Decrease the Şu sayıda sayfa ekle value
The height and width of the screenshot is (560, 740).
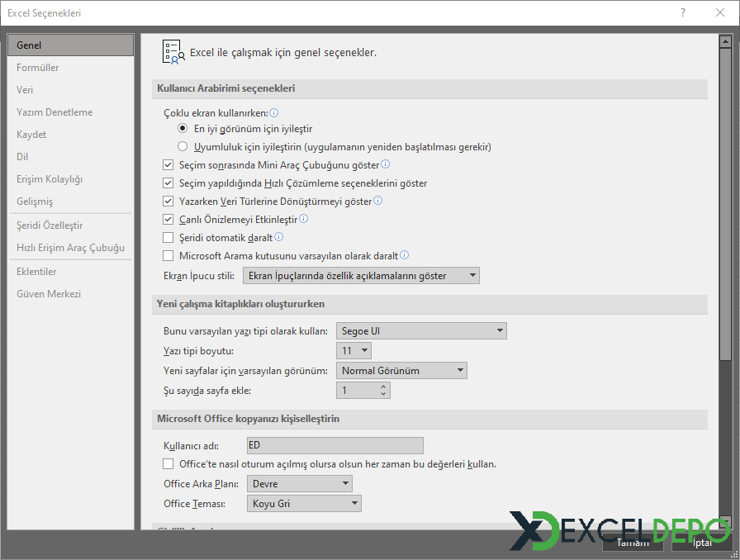383,394
